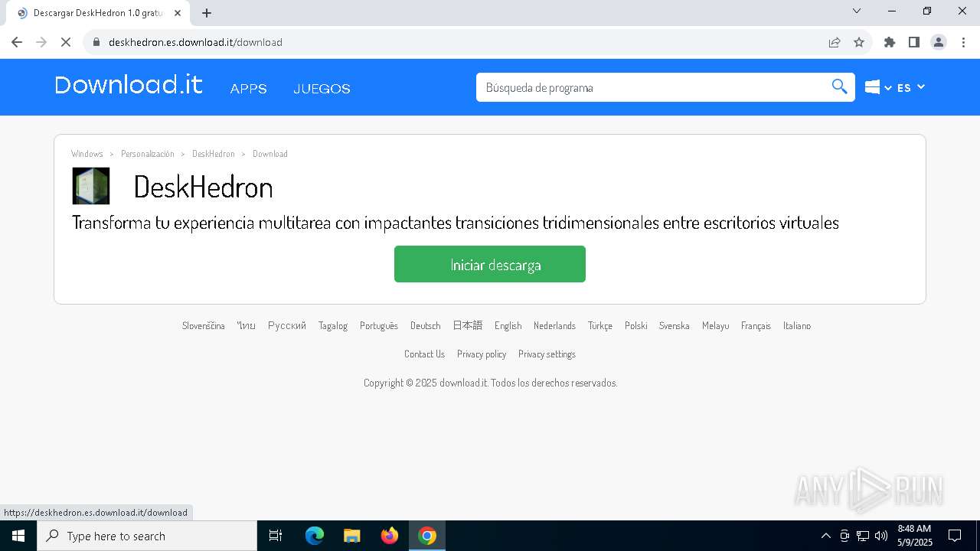Open network status tray icon
The image size is (980, 551).
click(x=863, y=536)
